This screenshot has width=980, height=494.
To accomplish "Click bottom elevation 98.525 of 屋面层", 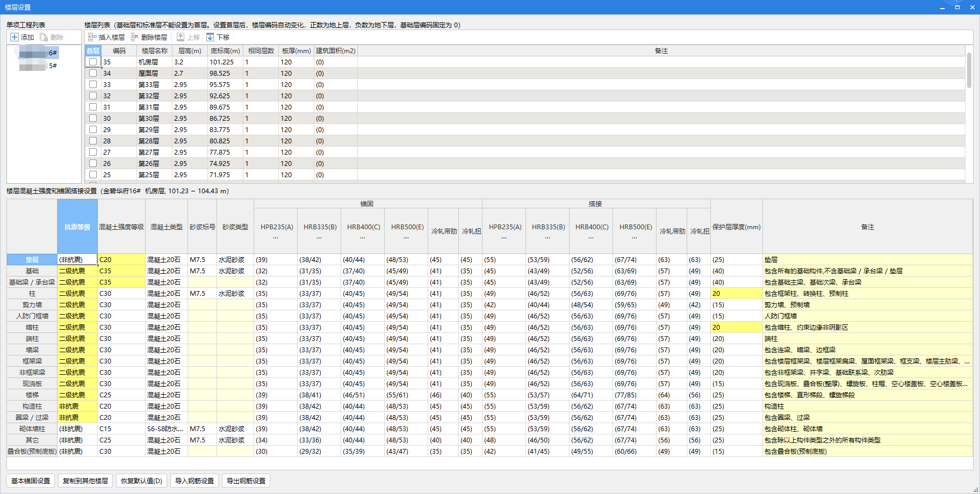I will point(226,73).
